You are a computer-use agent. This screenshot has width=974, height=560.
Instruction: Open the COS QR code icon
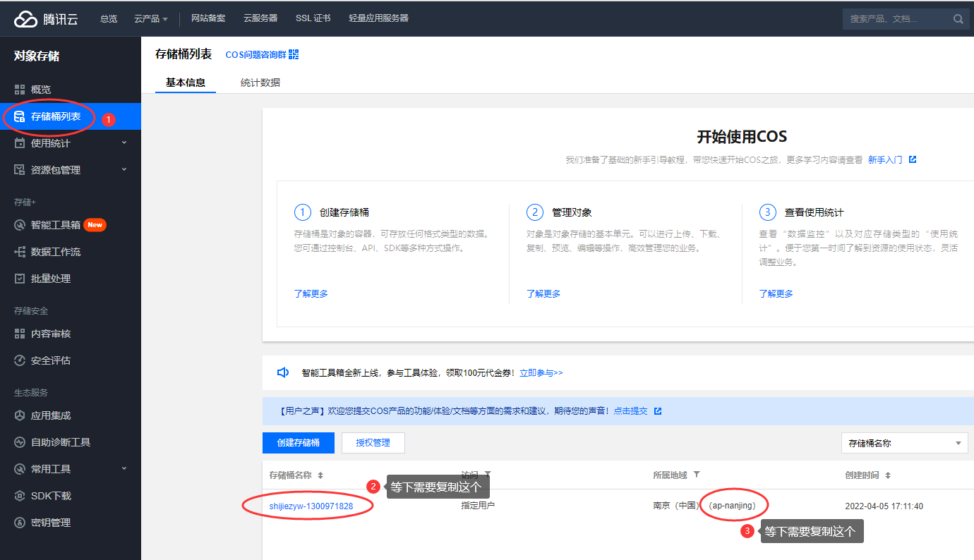[x=294, y=54]
